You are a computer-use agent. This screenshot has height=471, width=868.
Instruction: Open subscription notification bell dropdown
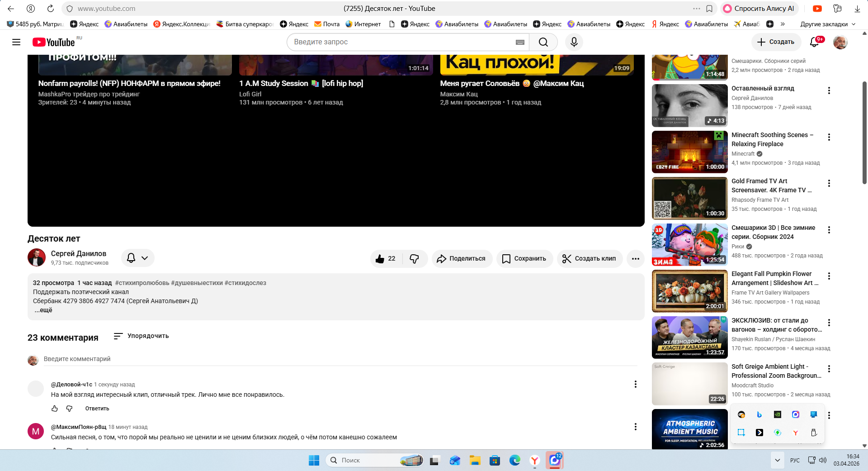[x=137, y=258]
